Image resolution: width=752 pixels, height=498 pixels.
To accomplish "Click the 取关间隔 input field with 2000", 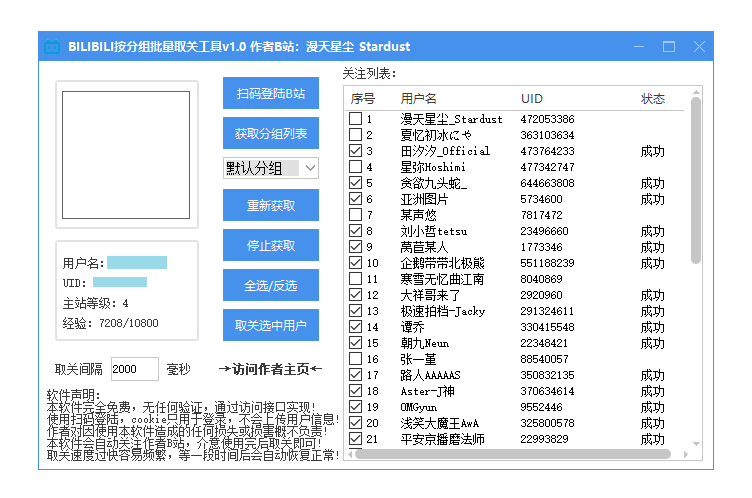I will click(x=134, y=369).
